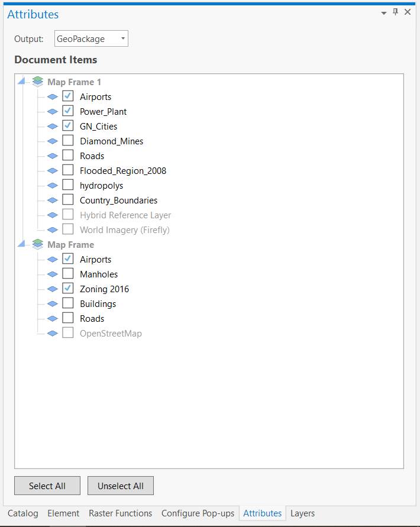The height and width of the screenshot is (527, 420).
Task: Open the Raster Functions tab
Action: (x=121, y=513)
